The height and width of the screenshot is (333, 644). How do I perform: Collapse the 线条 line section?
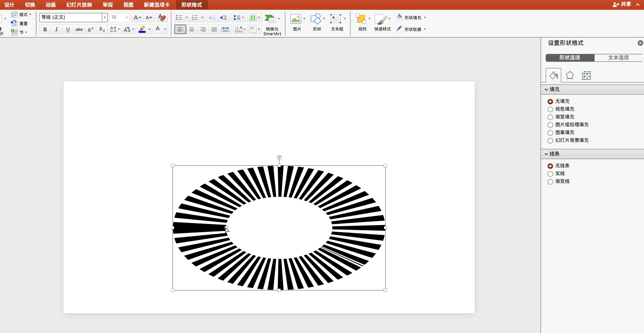click(x=546, y=154)
